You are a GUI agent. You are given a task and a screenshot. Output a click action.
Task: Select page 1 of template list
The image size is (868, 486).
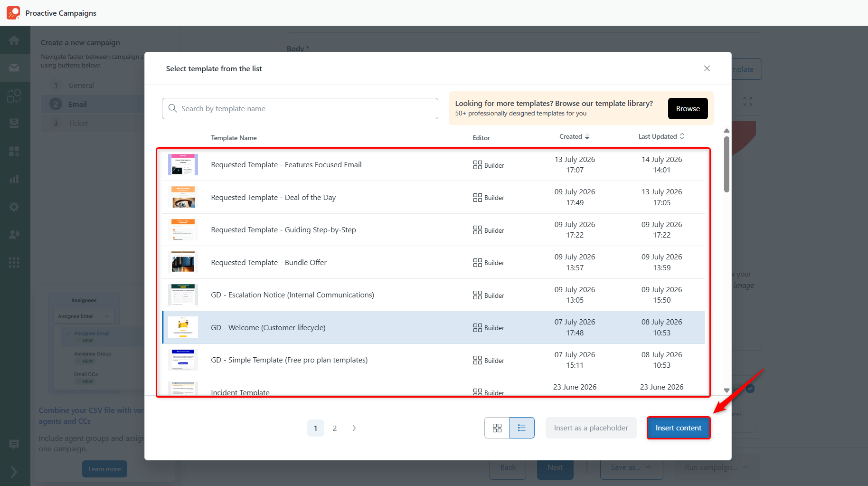pyautogui.click(x=316, y=428)
